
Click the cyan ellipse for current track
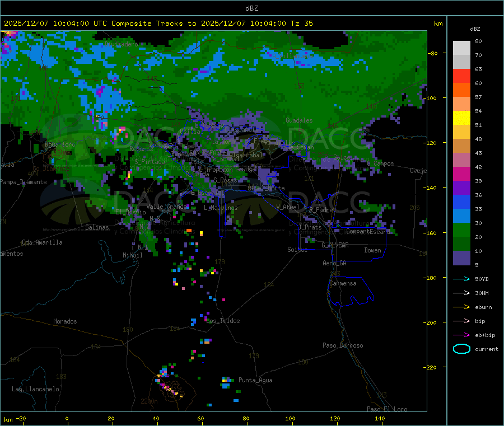tap(461, 349)
